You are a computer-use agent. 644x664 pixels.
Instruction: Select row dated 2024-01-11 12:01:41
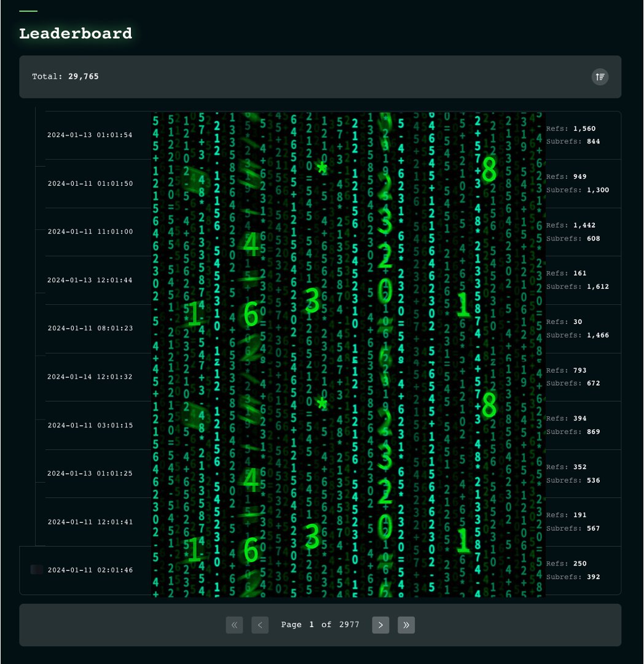[333, 522]
